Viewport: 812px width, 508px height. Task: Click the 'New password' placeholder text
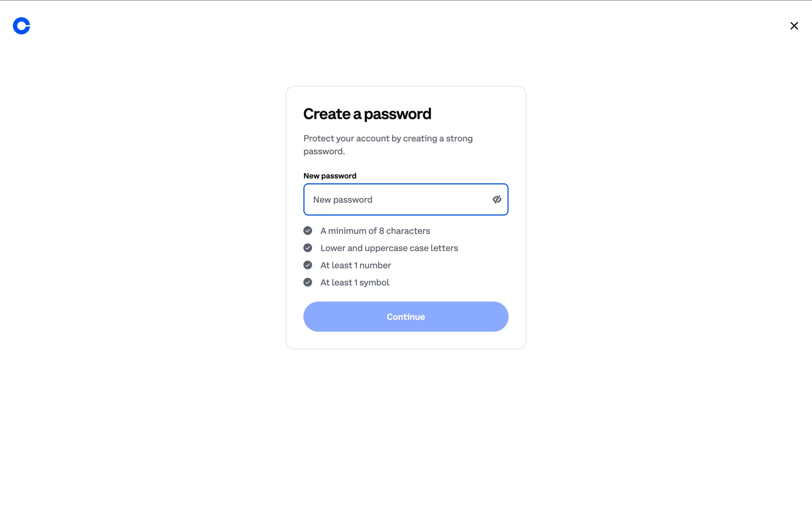click(343, 200)
